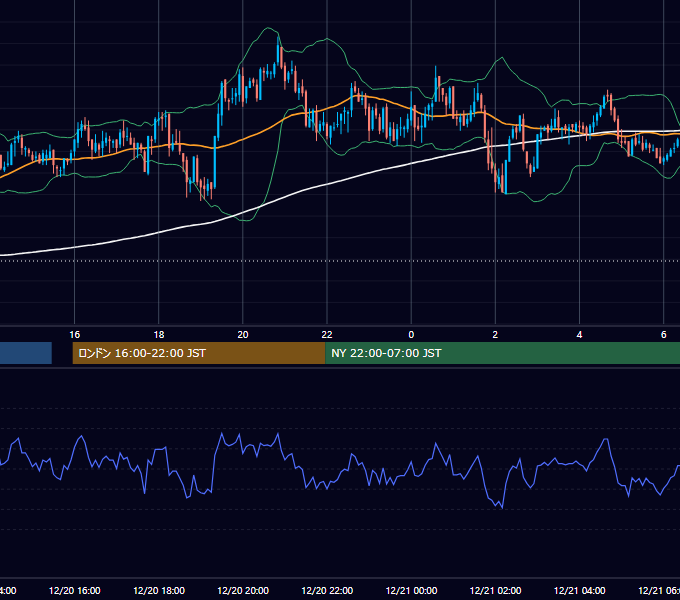Click the 12/21 02:00 date label
The height and width of the screenshot is (600, 680).
495,590
